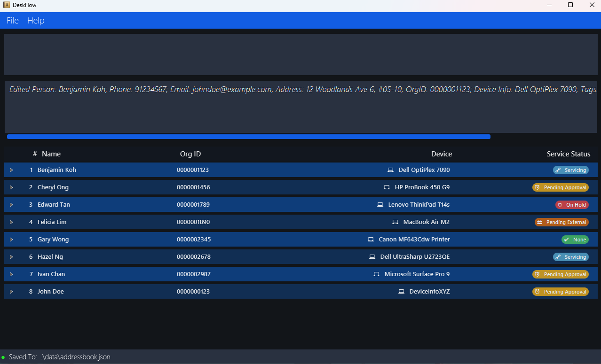The image size is (601, 364).
Task: Click the Org ID column header
Action: (190, 154)
